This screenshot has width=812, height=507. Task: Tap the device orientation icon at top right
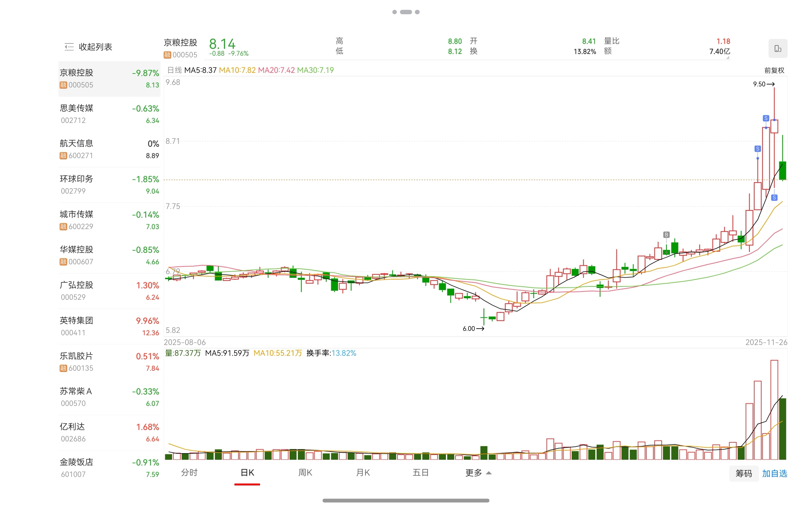pyautogui.click(x=777, y=48)
